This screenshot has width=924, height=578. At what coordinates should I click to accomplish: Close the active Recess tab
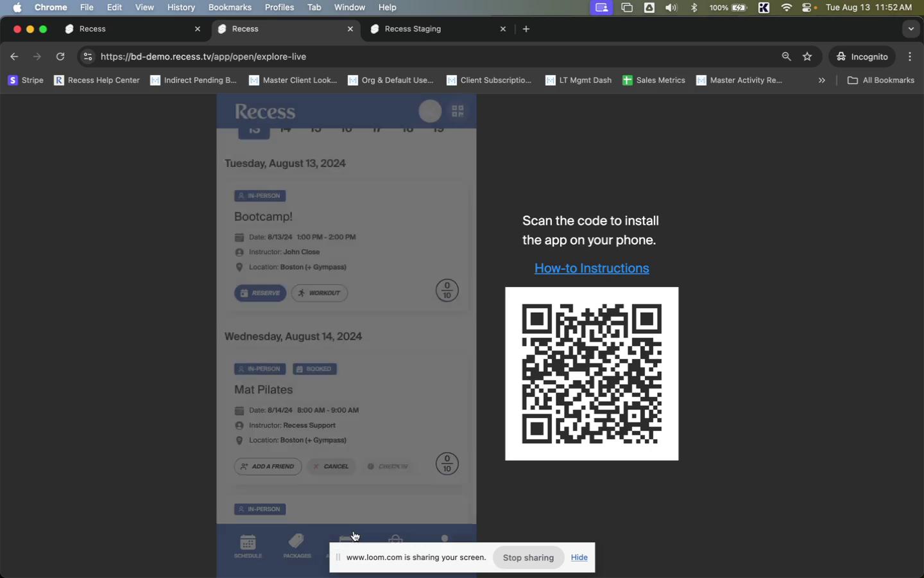tap(350, 29)
